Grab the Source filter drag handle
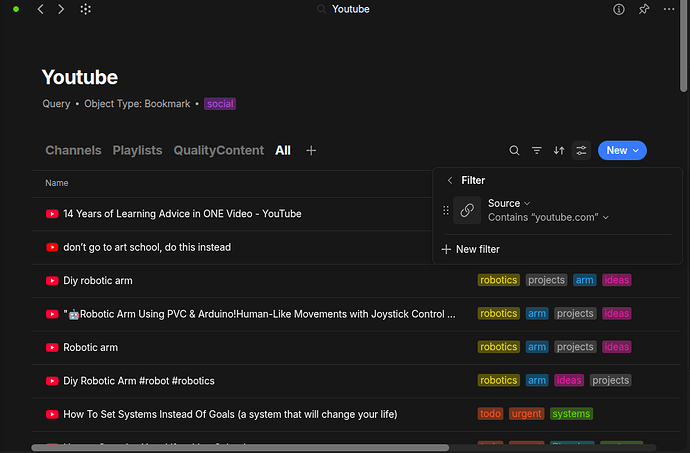This screenshot has height=453, width=690. 446,210
